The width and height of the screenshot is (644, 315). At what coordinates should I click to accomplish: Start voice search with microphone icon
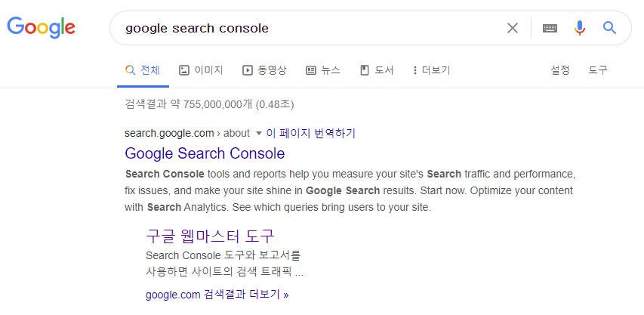580,28
